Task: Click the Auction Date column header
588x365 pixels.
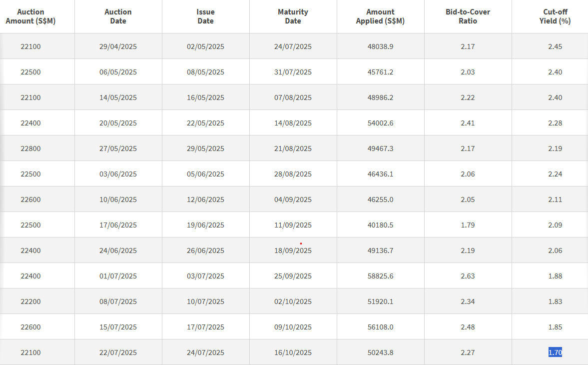Action: [118, 16]
